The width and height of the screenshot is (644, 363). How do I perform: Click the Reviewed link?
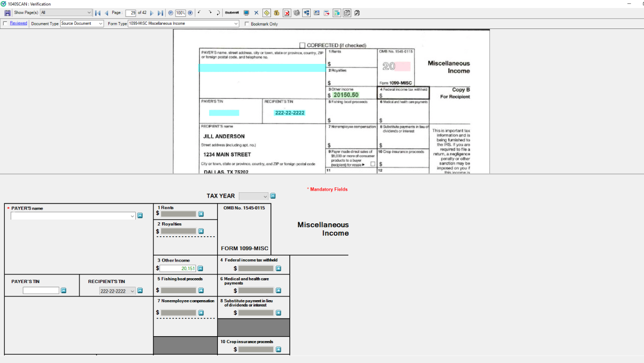coord(18,23)
